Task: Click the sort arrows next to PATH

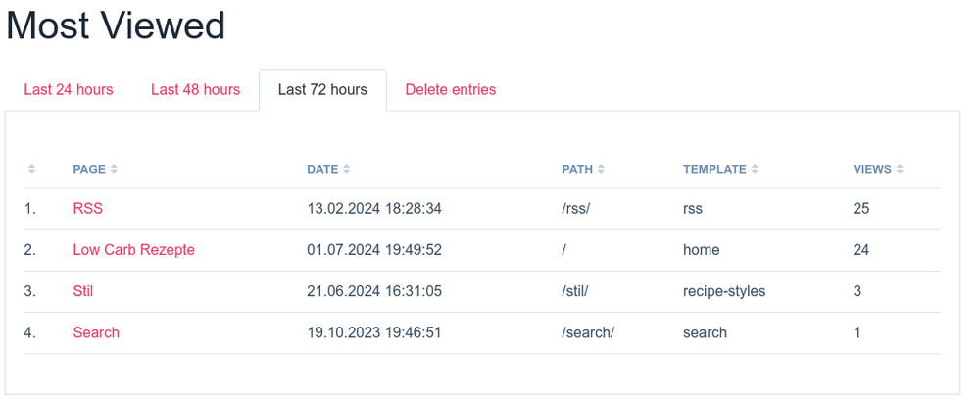Action: (x=601, y=169)
